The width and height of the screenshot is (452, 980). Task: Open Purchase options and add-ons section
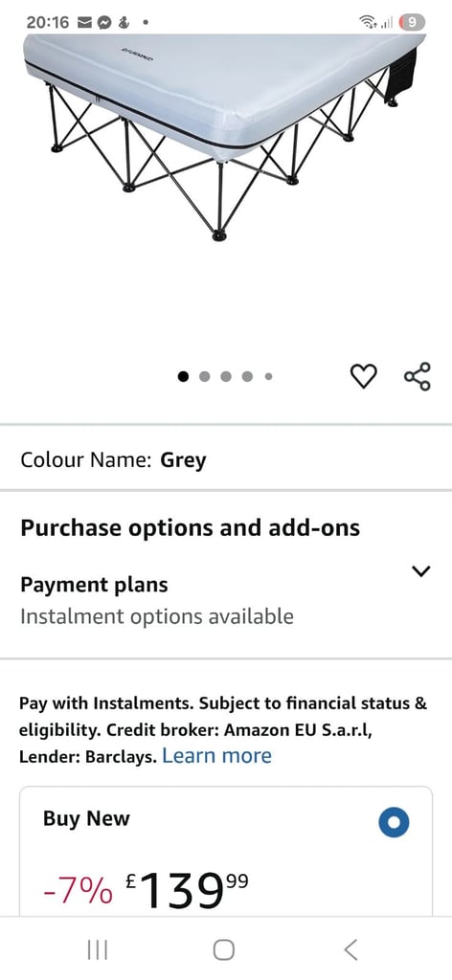[x=190, y=528]
